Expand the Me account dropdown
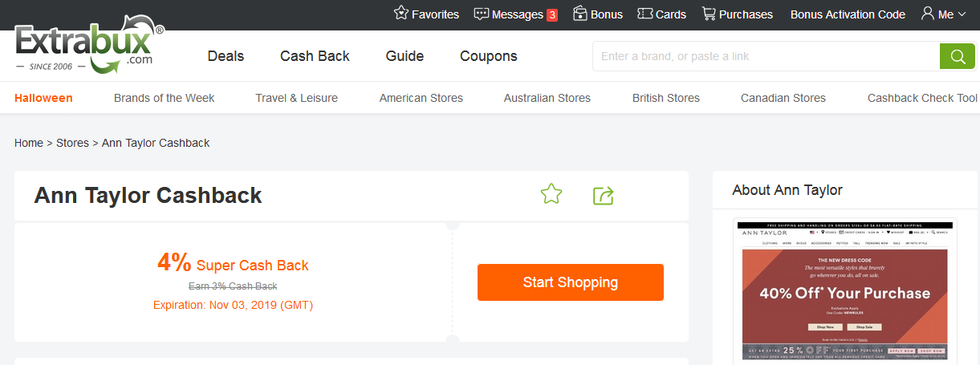 click(944, 14)
